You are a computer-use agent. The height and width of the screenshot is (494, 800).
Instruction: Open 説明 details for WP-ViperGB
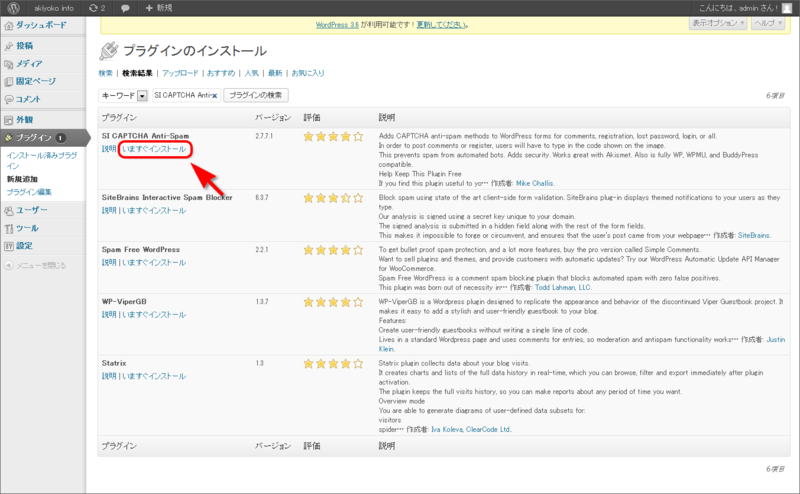[x=109, y=315]
